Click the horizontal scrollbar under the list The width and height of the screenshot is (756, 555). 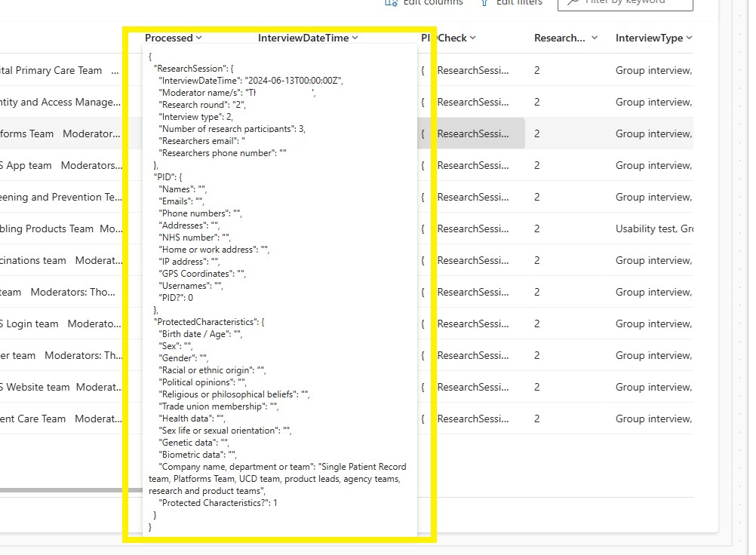coord(60,490)
